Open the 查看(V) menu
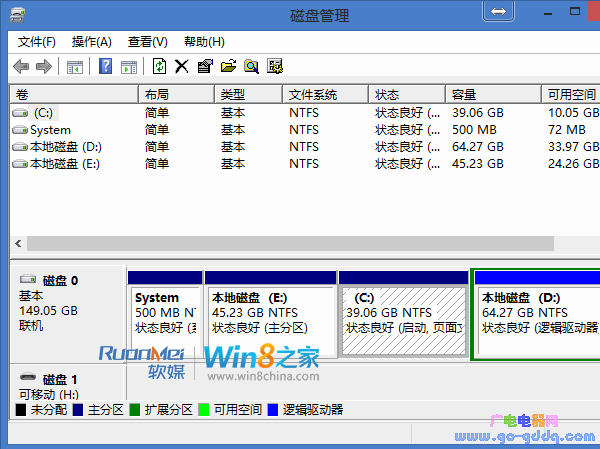The width and height of the screenshot is (600, 449). [148, 42]
